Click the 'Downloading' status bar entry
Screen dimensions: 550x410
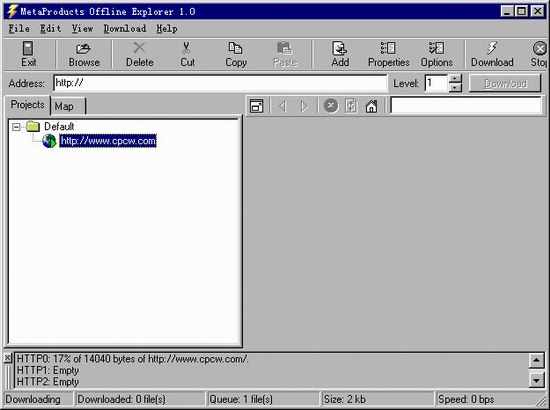[33, 399]
